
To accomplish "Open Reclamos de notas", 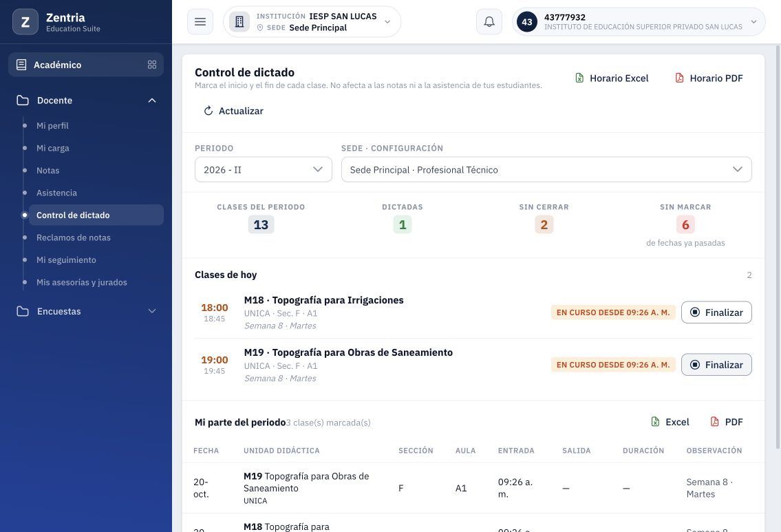I will (x=74, y=237).
